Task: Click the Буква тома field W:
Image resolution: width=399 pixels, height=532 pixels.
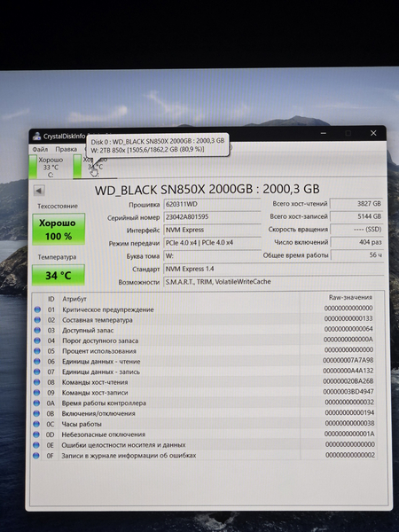Action: (212, 256)
